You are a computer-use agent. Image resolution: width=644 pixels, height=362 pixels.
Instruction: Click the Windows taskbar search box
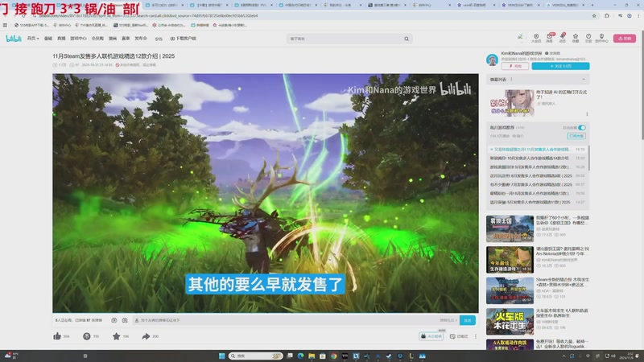pyautogui.click(x=256, y=356)
